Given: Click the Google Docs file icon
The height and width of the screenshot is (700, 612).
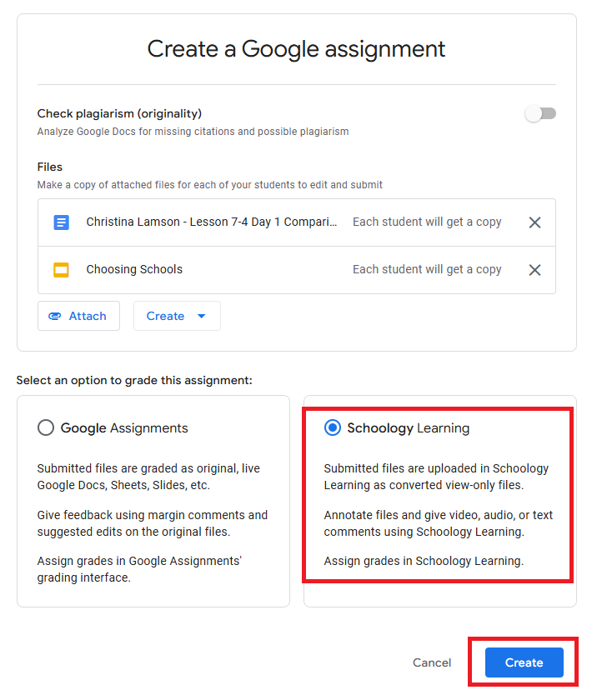Looking at the screenshot, I should 61,222.
